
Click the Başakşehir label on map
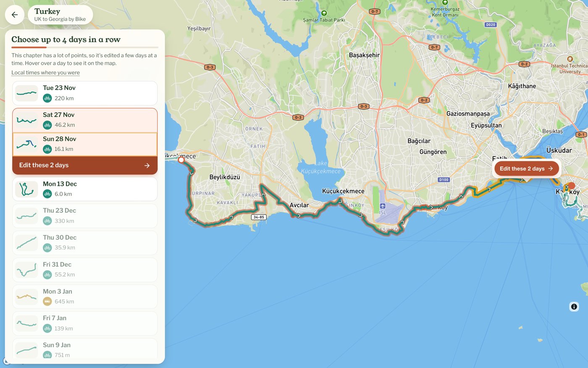[364, 55]
